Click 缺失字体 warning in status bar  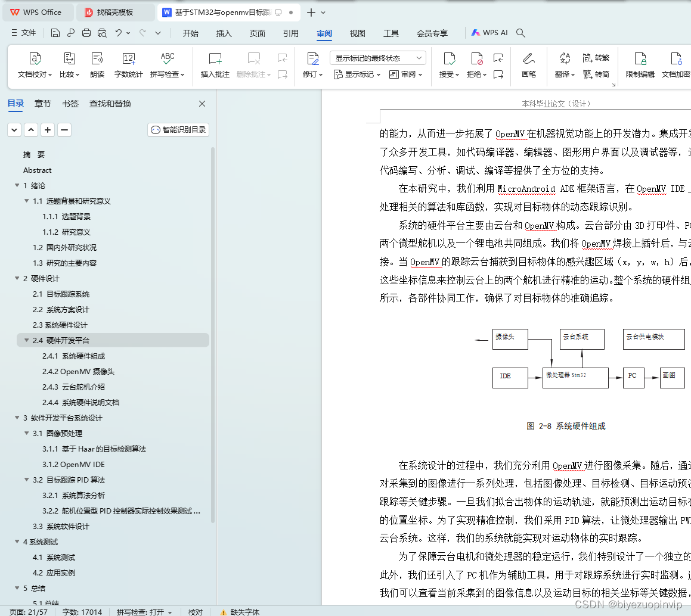pos(240,612)
